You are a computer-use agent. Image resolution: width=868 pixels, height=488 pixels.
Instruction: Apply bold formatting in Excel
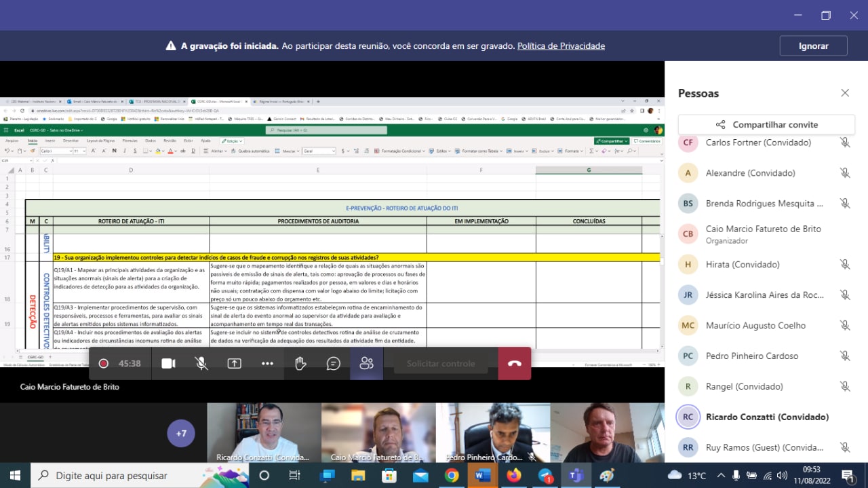point(114,151)
